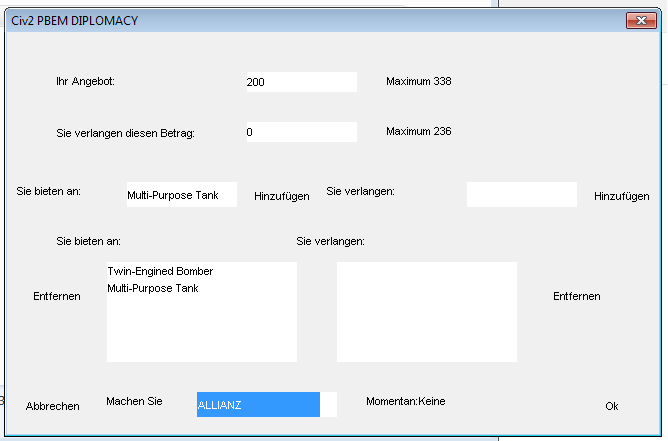668x441 pixels.
Task: Click the Civ2 PBEM DIPLOMACY title bar
Action: pyautogui.click(x=300, y=21)
